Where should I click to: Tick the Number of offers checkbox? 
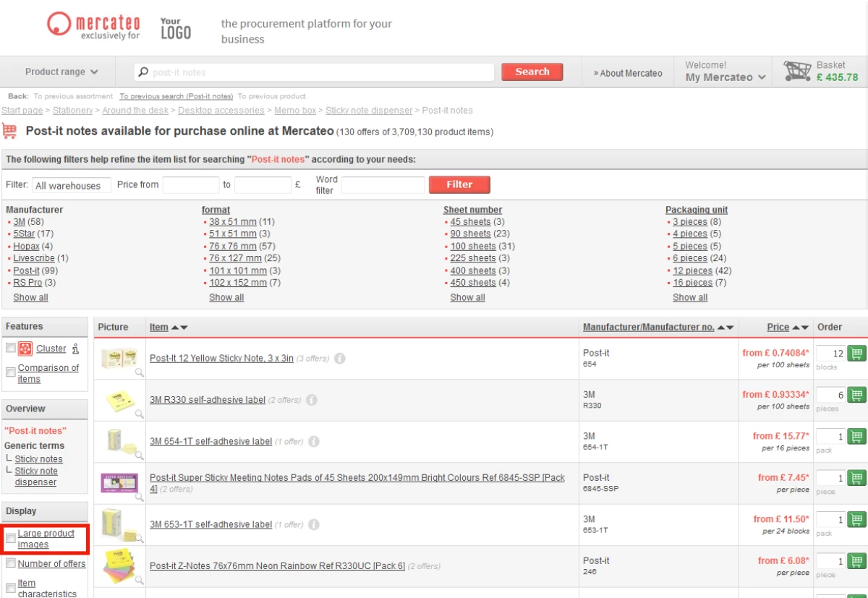11,563
